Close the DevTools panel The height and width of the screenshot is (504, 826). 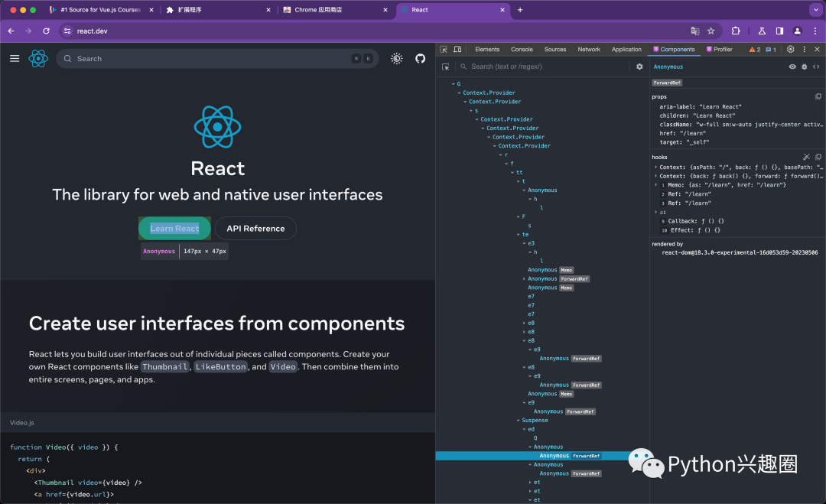pyautogui.click(x=817, y=49)
